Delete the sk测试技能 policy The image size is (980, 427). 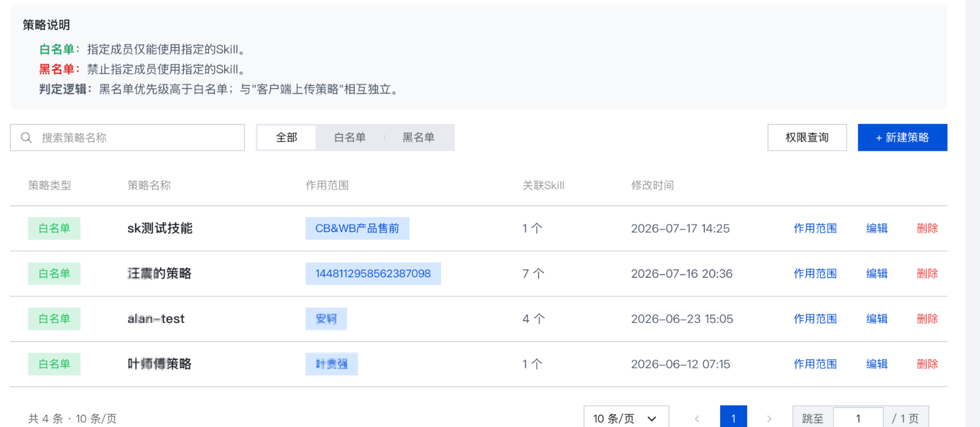(x=927, y=228)
